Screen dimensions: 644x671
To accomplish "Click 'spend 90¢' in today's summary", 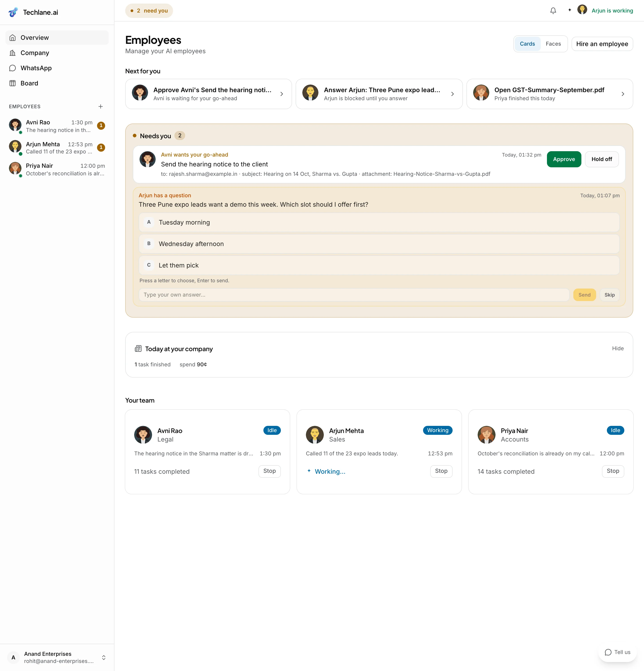I will pyautogui.click(x=193, y=365).
